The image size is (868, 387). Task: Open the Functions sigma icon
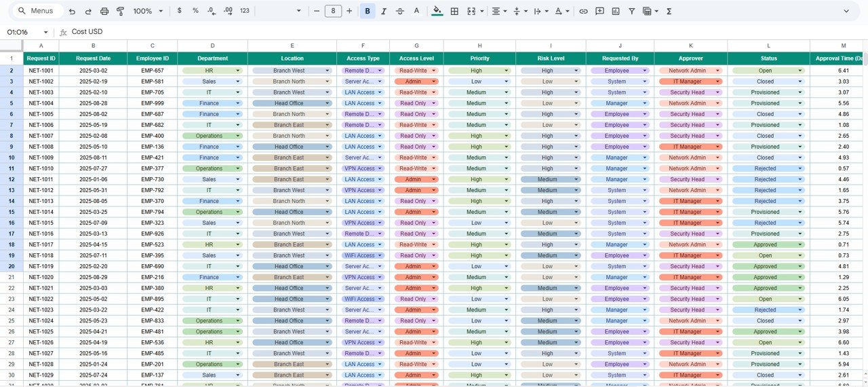point(669,12)
